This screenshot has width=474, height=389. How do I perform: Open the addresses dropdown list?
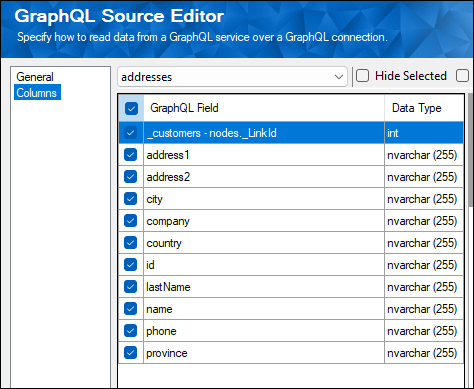pyautogui.click(x=232, y=77)
